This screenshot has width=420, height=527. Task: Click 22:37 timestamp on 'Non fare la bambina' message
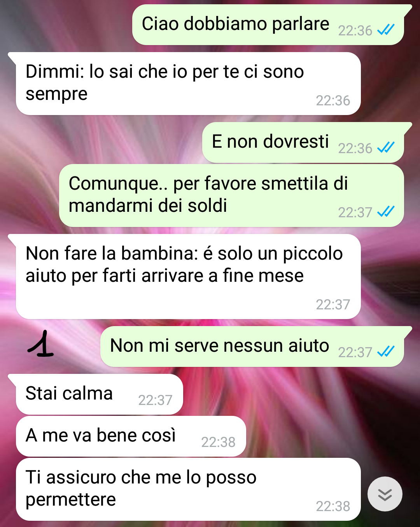point(333,305)
